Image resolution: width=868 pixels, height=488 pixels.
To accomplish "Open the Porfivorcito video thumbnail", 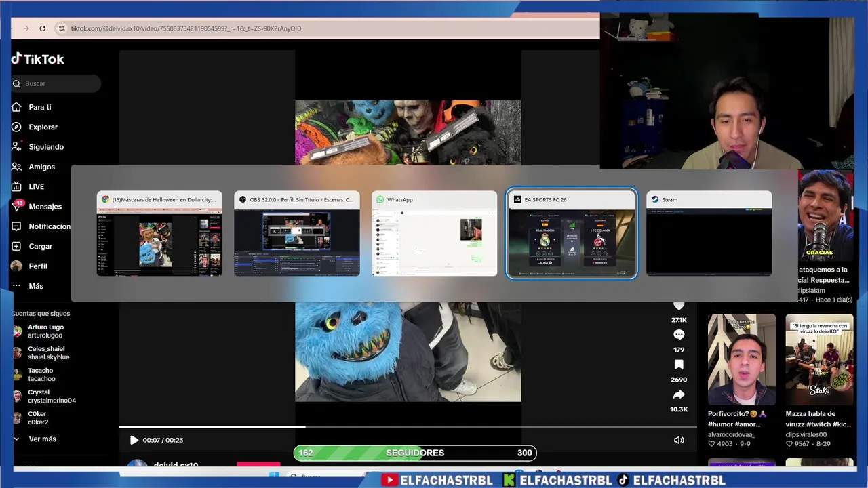I will coord(741,359).
